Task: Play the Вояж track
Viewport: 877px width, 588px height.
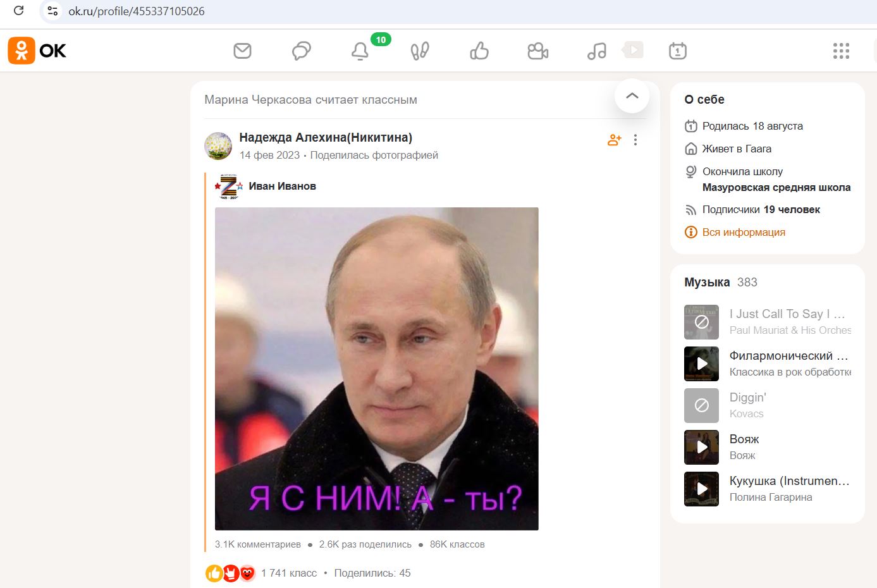Action: tap(702, 447)
